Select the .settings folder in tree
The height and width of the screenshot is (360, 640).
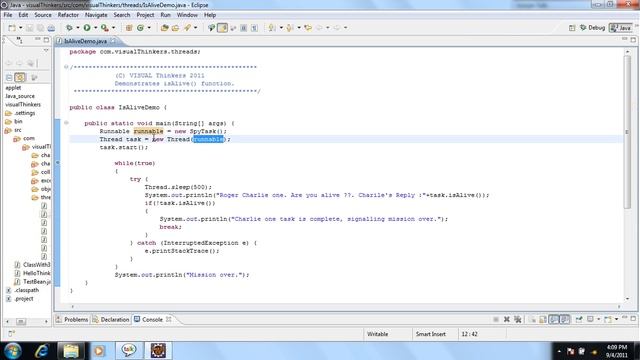click(x=20, y=113)
